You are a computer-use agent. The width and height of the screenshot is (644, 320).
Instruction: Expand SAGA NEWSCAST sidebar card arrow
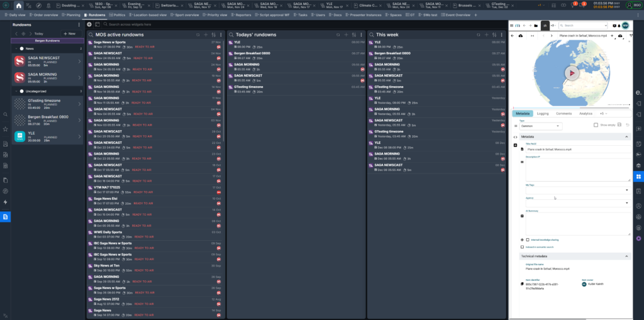tap(79, 61)
